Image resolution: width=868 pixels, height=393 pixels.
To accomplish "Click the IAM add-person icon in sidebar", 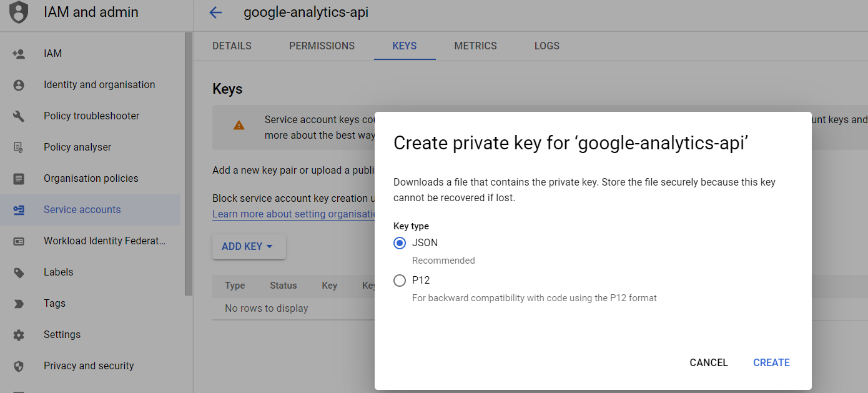I will coord(19,54).
